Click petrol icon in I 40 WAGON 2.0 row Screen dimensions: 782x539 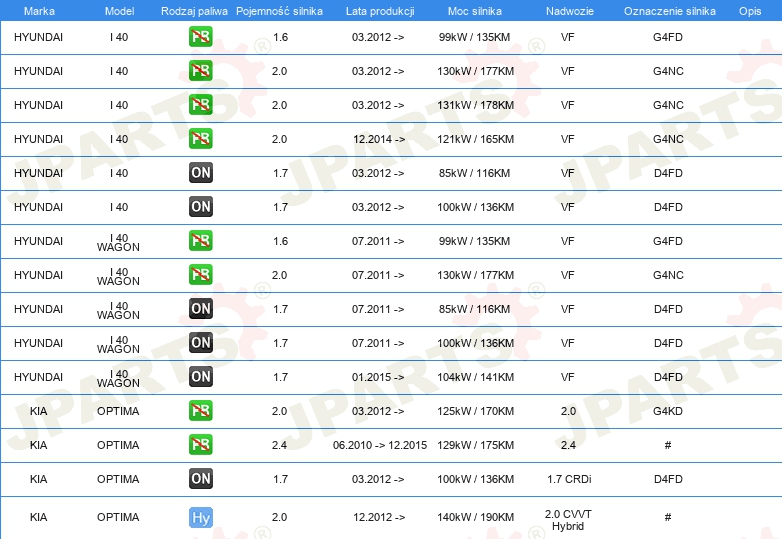[200, 275]
